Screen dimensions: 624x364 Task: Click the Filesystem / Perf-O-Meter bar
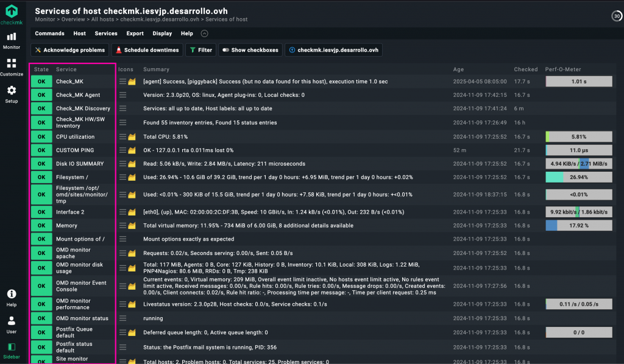578,177
